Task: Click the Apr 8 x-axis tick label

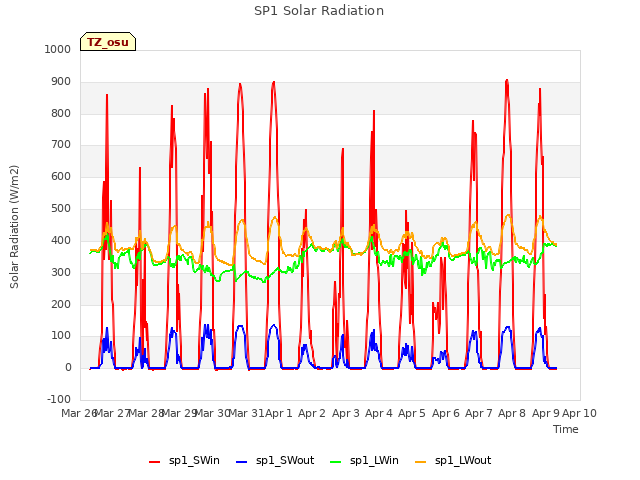Action: click(x=512, y=413)
